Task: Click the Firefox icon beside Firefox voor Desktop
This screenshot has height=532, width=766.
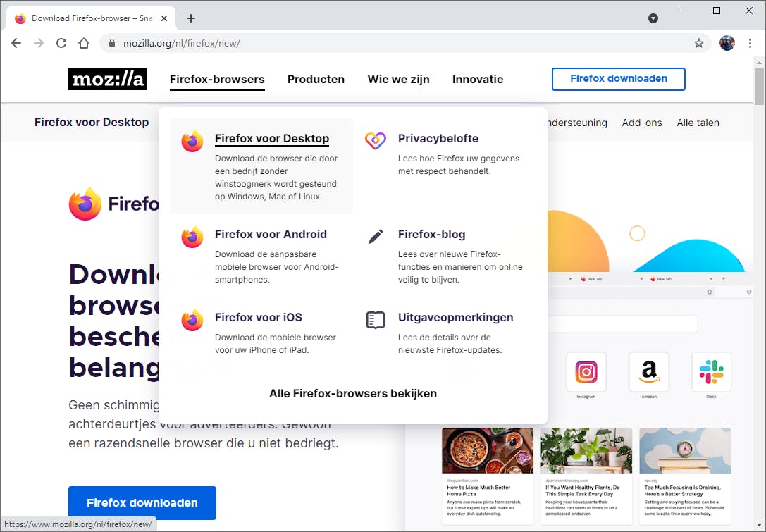Action: pos(192,141)
